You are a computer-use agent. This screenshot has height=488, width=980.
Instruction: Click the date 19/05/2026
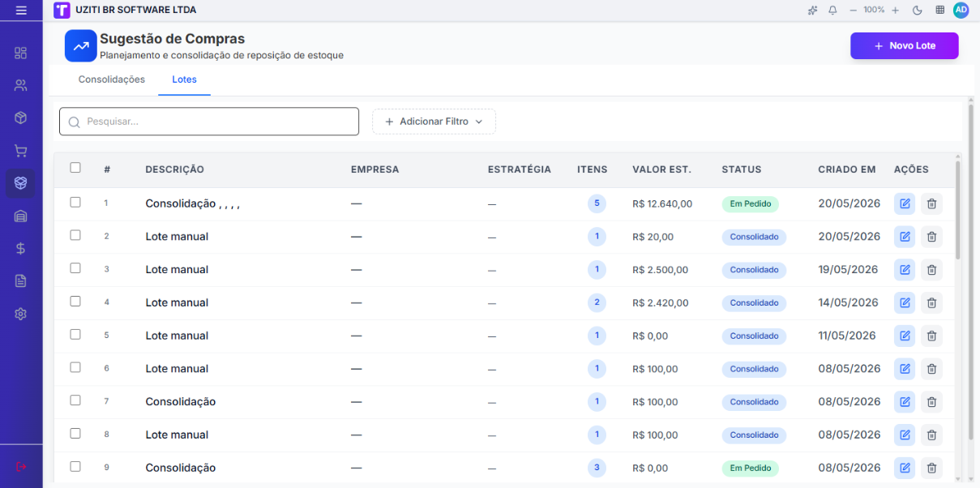[x=849, y=270]
